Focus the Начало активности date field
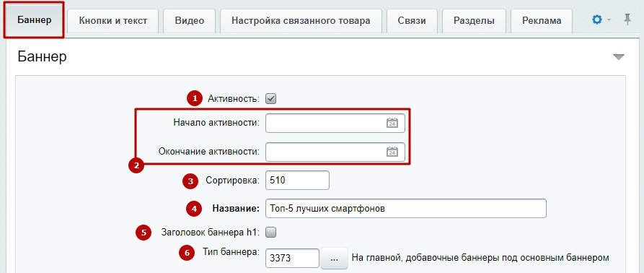The height and width of the screenshot is (273, 644). point(335,123)
